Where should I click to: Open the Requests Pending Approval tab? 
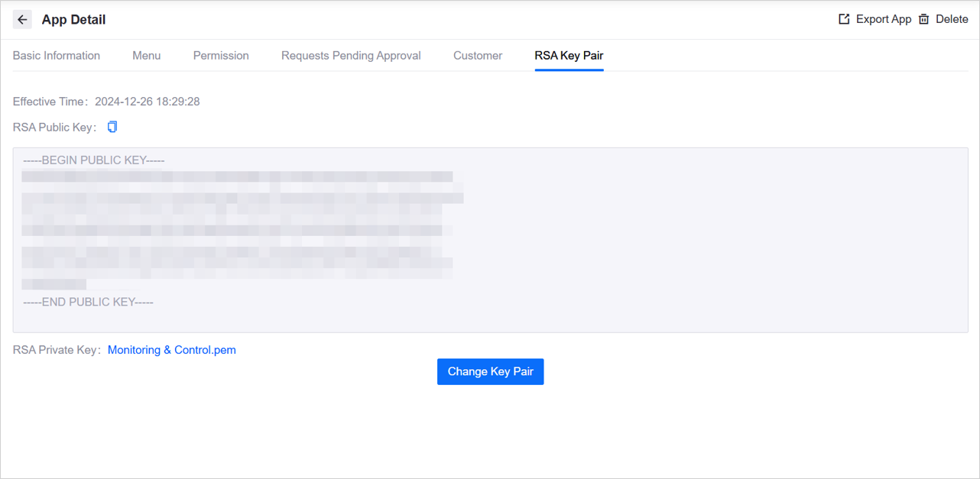click(351, 55)
